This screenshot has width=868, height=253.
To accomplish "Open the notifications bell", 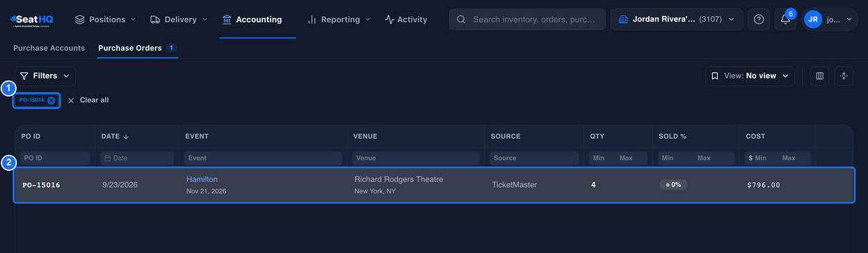I will pos(785,19).
